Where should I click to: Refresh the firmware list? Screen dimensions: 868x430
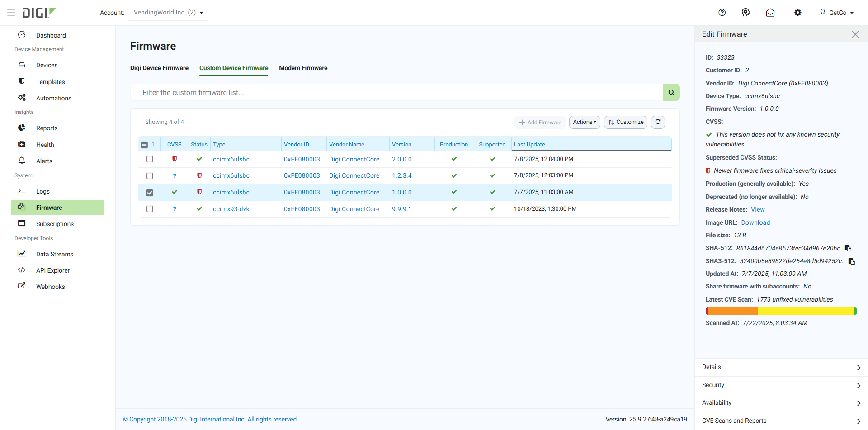coord(658,122)
